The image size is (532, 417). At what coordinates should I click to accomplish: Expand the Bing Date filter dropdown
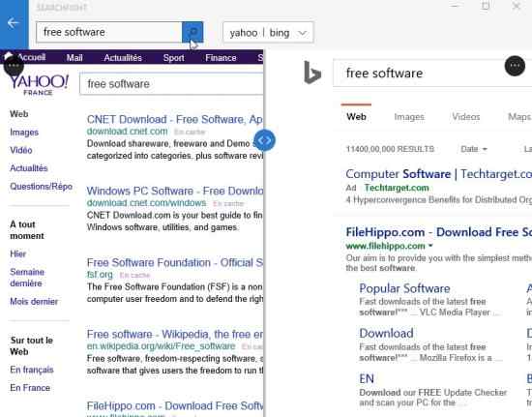pos(474,149)
